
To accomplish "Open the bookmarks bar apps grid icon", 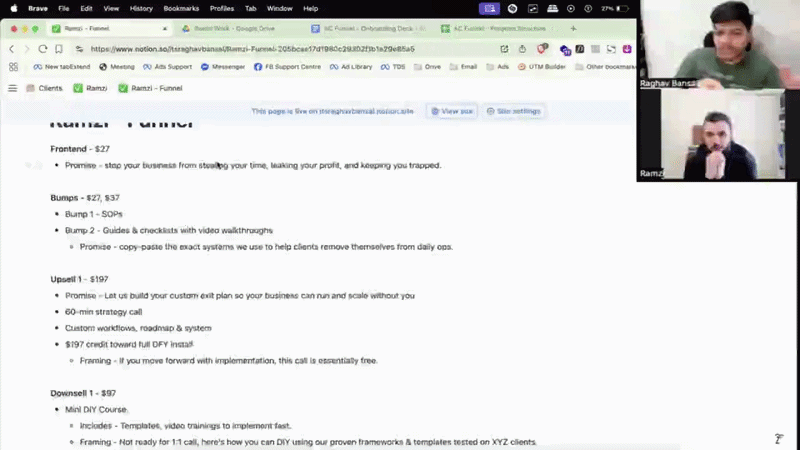I will 13,67.
